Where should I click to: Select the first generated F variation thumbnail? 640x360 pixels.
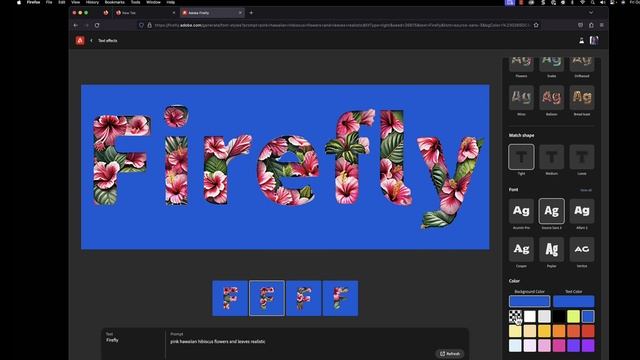[x=230, y=298]
